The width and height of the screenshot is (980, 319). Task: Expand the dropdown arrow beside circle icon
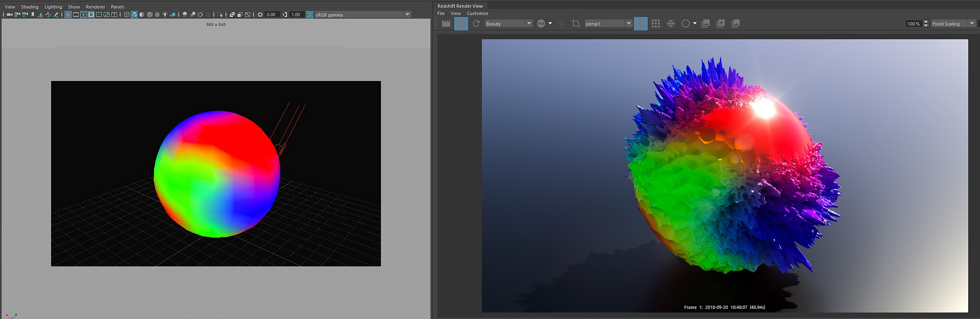point(695,23)
